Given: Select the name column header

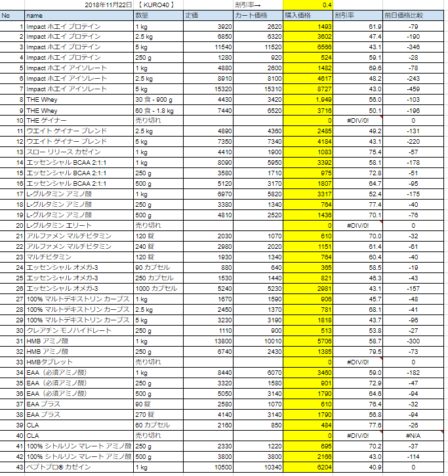Looking at the screenshot, I should [x=79, y=14].
